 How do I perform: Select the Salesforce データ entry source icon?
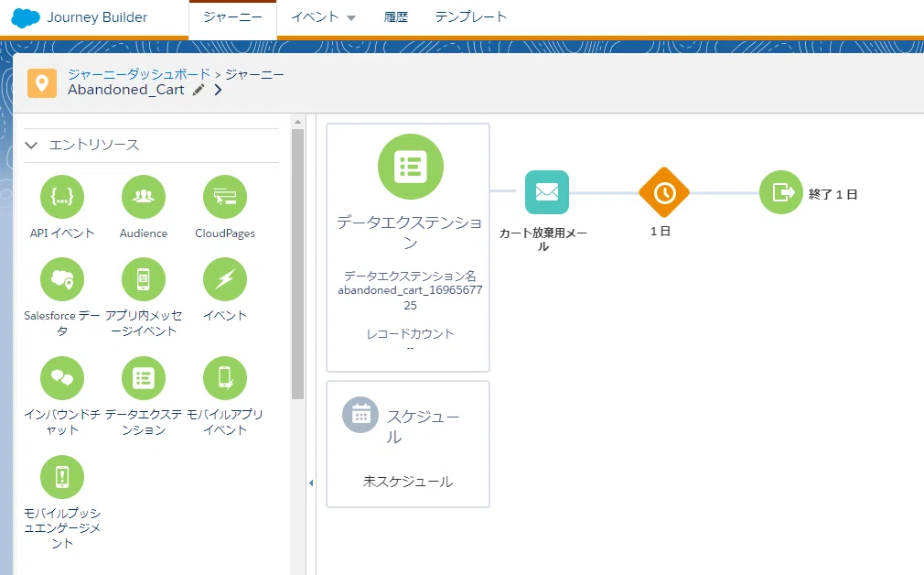tap(62, 279)
